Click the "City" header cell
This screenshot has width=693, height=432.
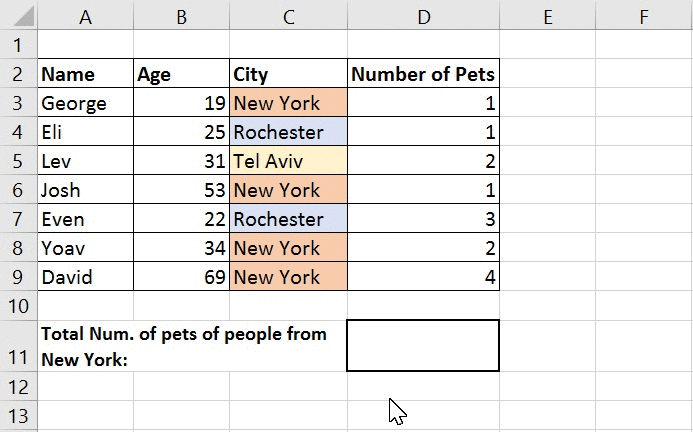(288, 74)
